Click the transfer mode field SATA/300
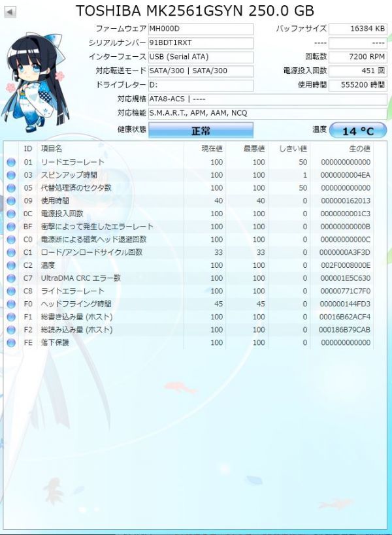Screen dimensions: 392x535 pyautogui.click(x=201, y=71)
